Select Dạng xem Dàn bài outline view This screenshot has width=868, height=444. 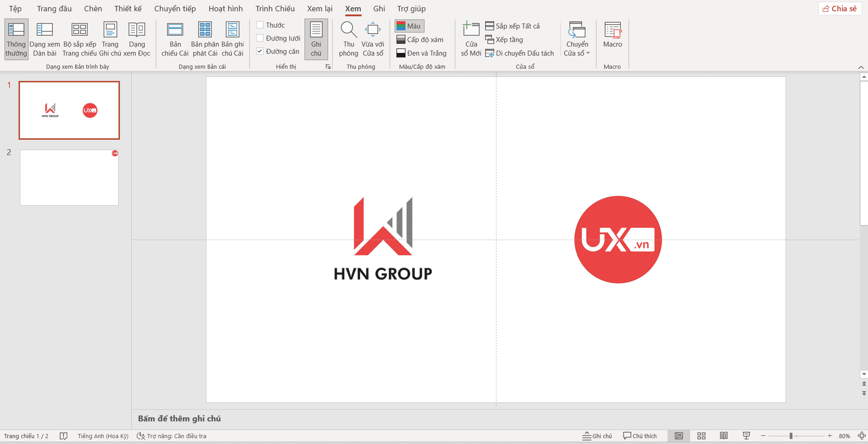45,39
